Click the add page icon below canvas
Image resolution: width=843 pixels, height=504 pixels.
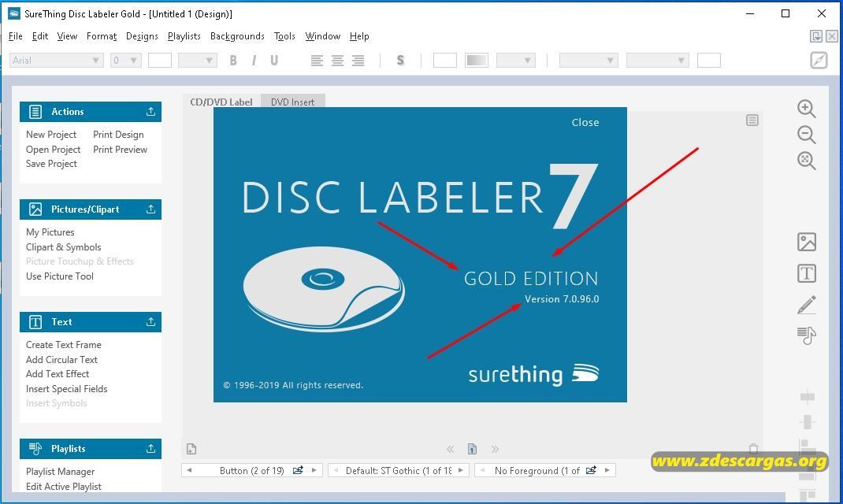tap(191, 449)
